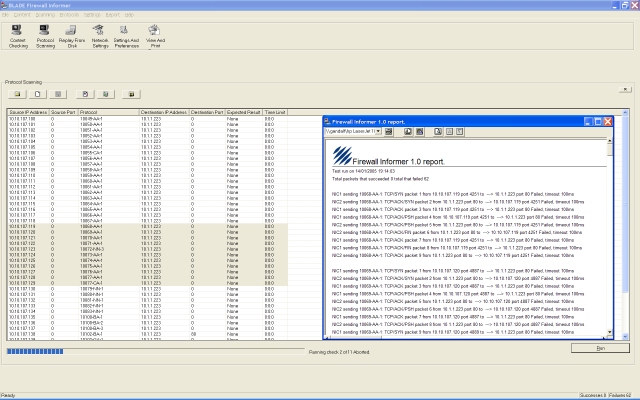
Task: Sort by the Protocol column header
Action: click(x=109, y=112)
